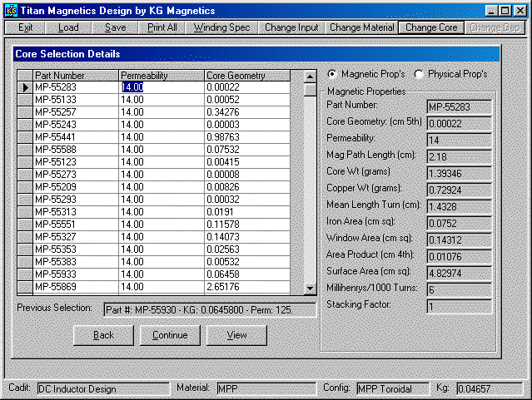Click the Kg status field 0.04657
The image size is (532, 400).
pos(490,389)
